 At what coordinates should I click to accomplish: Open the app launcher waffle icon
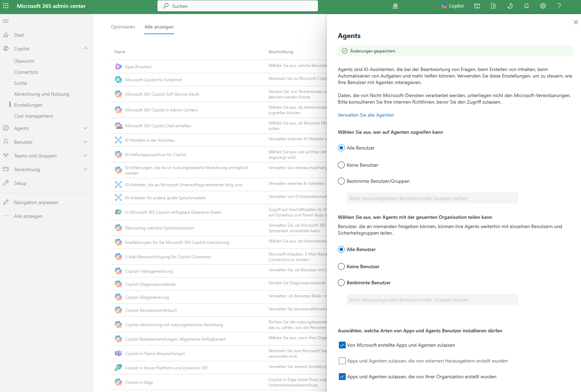point(6,6)
